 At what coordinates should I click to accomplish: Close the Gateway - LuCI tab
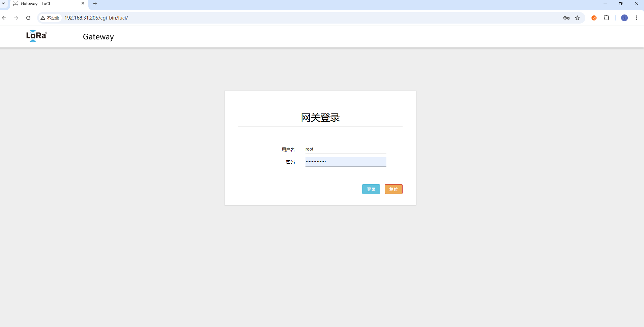coord(83,4)
